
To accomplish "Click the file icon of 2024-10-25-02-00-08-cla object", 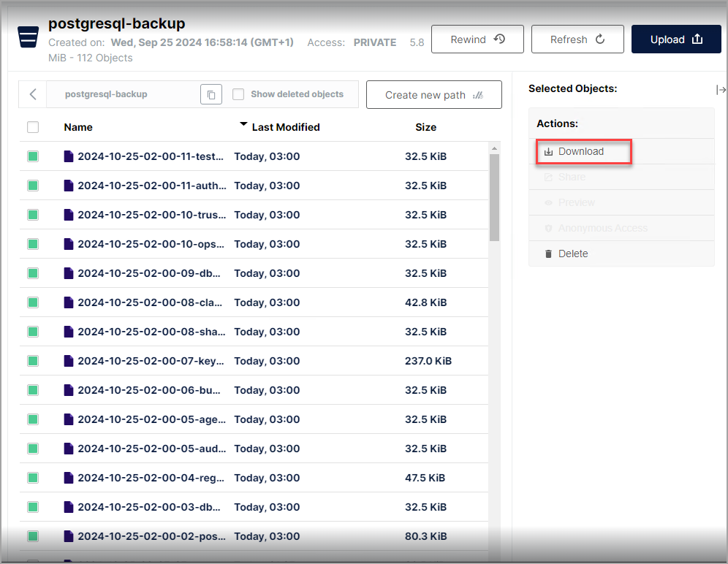I will pos(69,302).
